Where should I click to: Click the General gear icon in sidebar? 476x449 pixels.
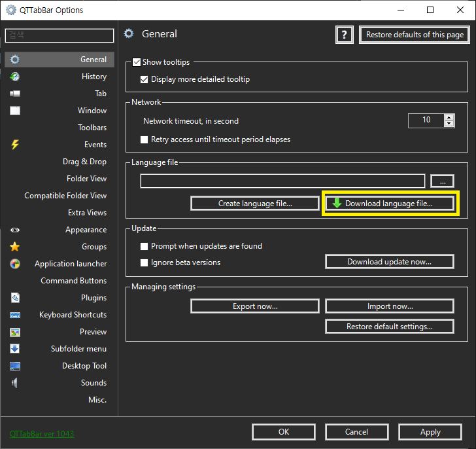(15, 60)
